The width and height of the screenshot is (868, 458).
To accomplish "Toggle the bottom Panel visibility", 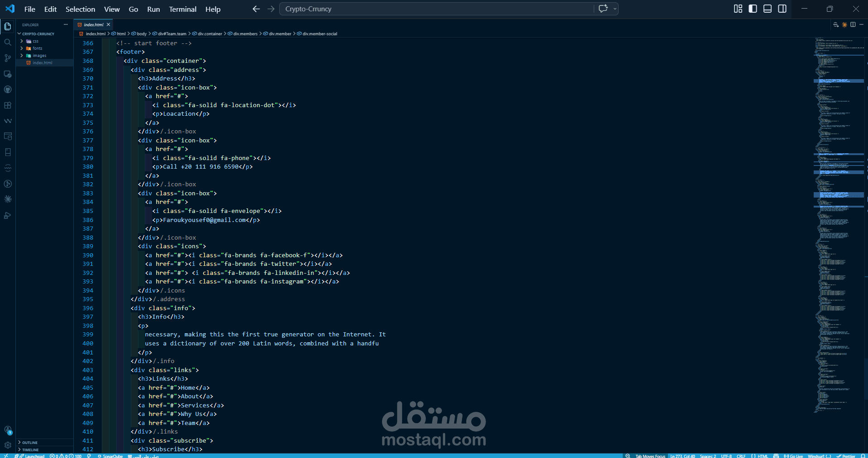I will click(768, 9).
